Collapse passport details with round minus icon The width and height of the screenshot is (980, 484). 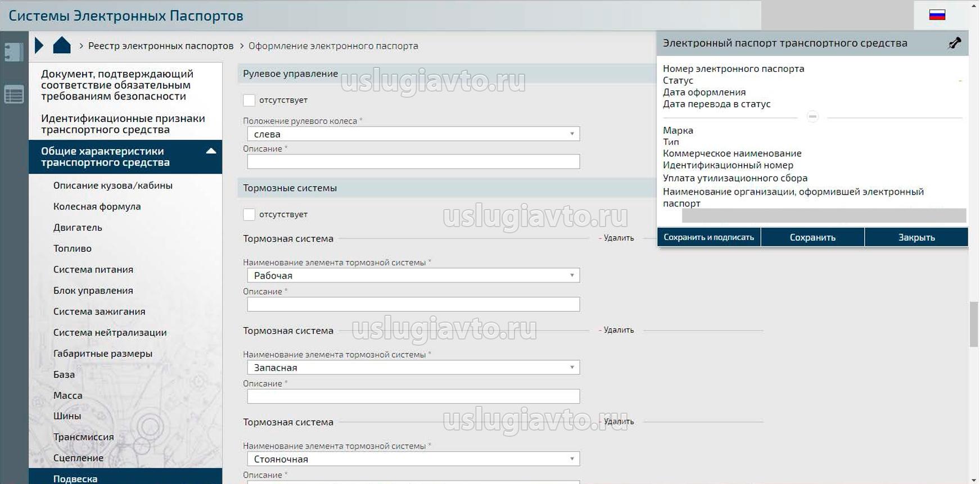pyautogui.click(x=812, y=117)
